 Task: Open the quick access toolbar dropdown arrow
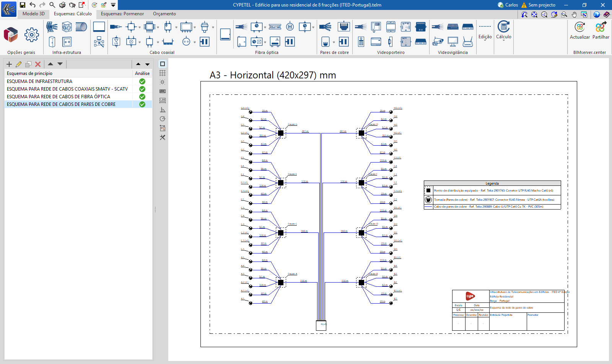[x=113, y=5]
